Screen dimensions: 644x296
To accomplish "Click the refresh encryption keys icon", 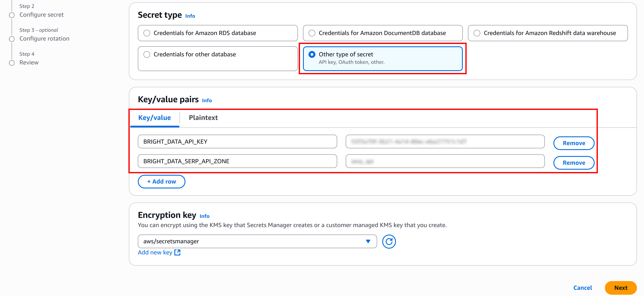I will tap(389, 241).
